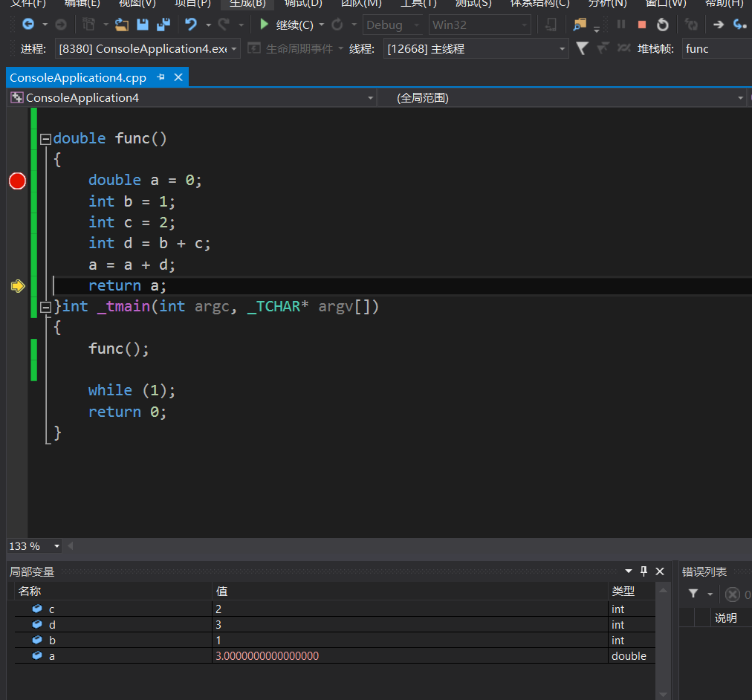Image resolution: width=752 pixels, height=700 pixels.
Task: Click the Step Into icon
Action: (x=739, y=25)
